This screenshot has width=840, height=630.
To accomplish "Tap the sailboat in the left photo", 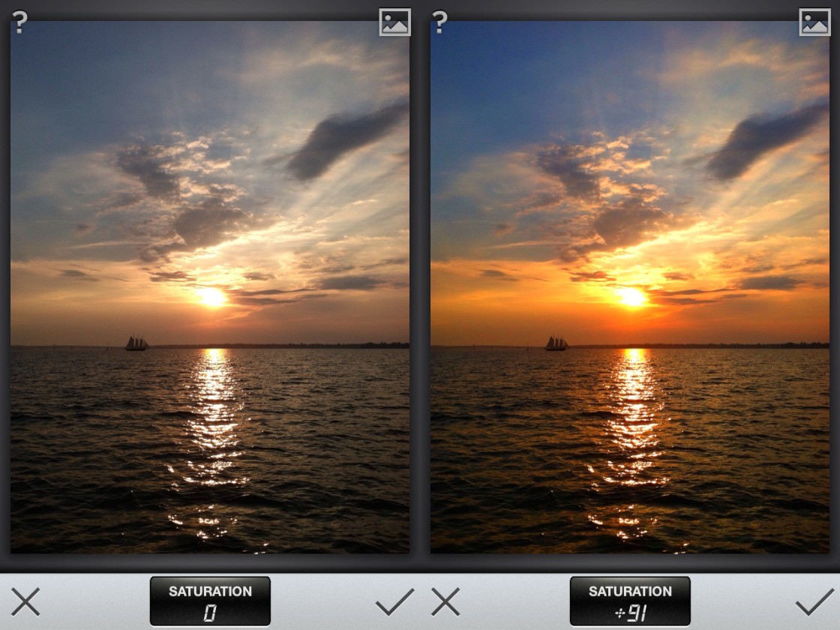I will pyautogui.click(x=136, y=343).
